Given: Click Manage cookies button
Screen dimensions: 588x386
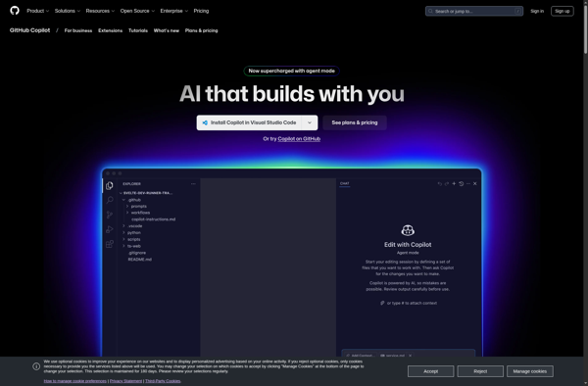Looking at the screenshot, I should [530, 371].
